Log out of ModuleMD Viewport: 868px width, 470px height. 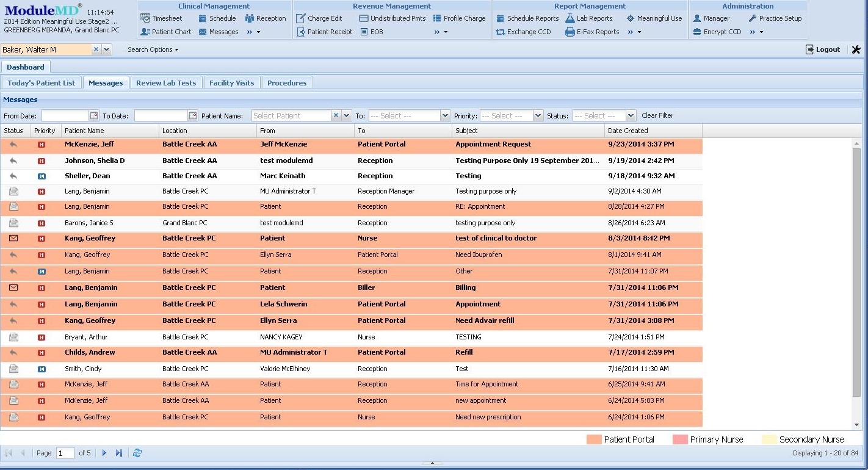[822, 49]
